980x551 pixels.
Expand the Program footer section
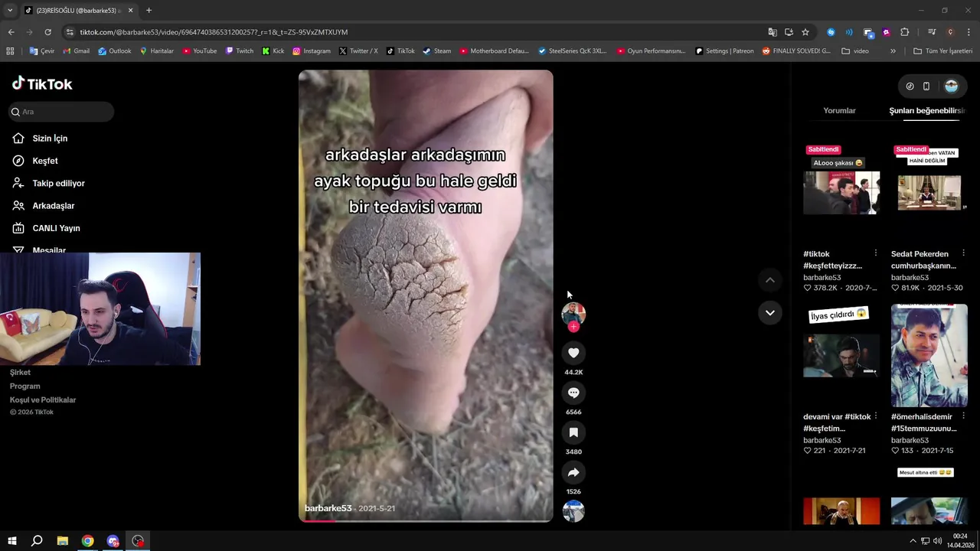click(25, 386)
